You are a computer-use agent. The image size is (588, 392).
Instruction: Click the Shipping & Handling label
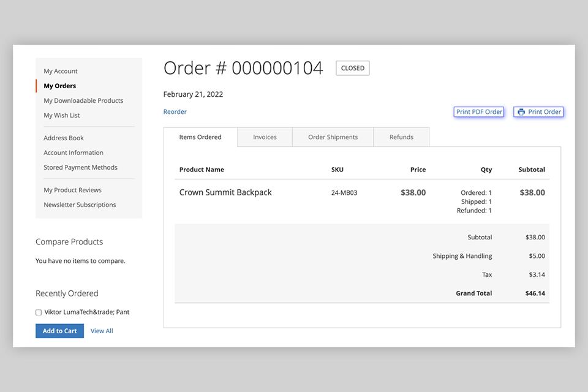[x=462, y=256]
